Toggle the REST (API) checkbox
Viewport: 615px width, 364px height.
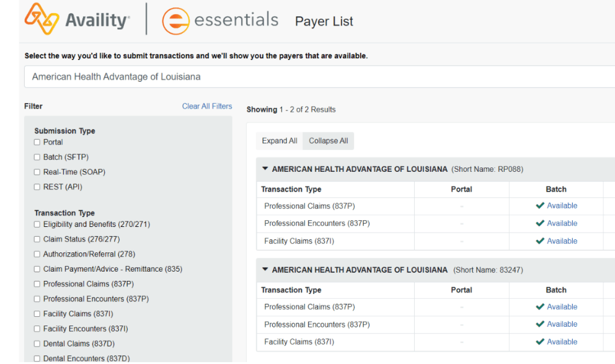coord(37,187)
